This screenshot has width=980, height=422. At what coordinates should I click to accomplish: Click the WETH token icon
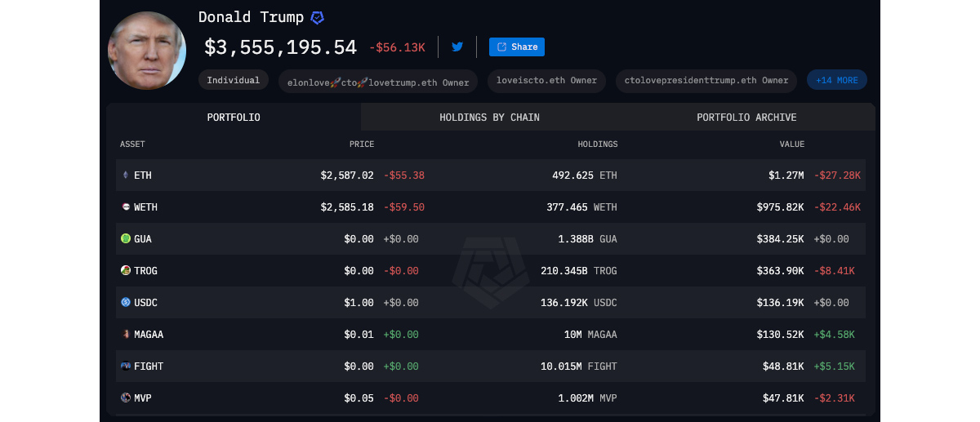pyautogui.click(x=125, y=207)
